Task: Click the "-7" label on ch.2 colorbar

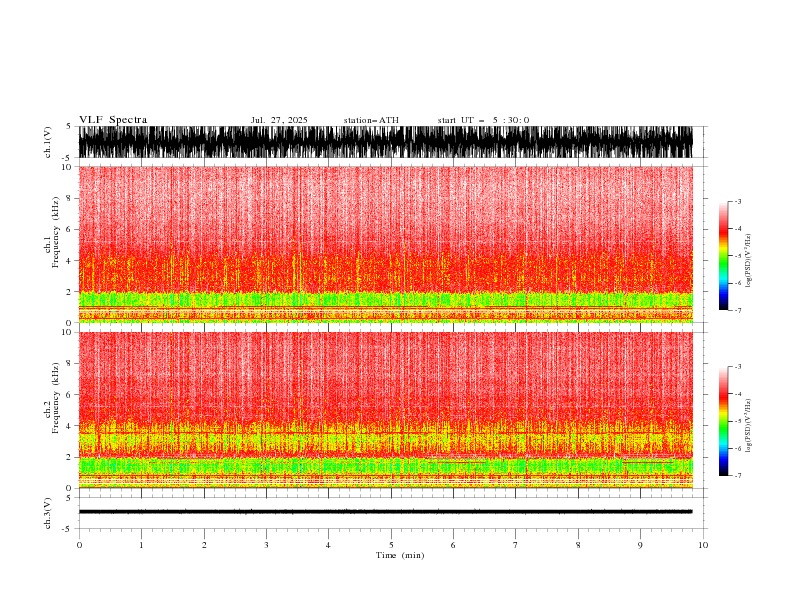Action: point(738,475)
